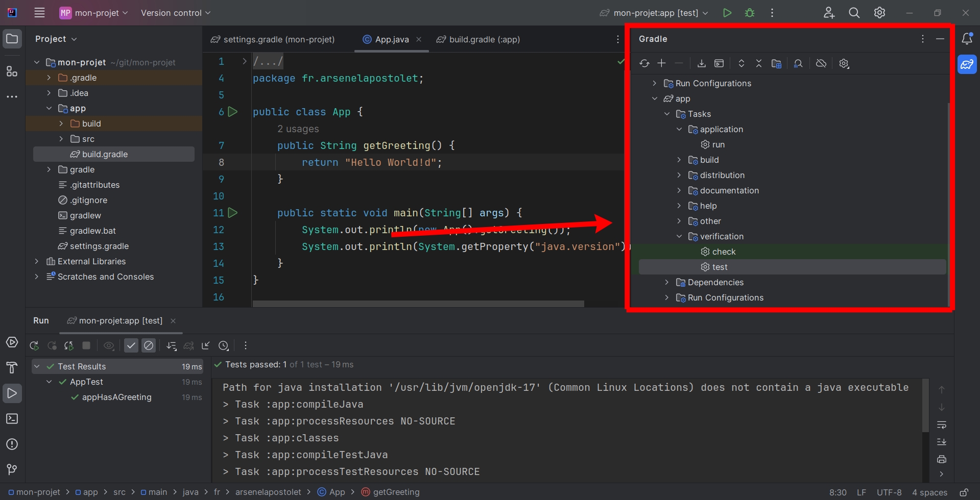Click 8:30 cursor position to go to line
The width and height of the screenshot is (980, 500).
(838, 492)
